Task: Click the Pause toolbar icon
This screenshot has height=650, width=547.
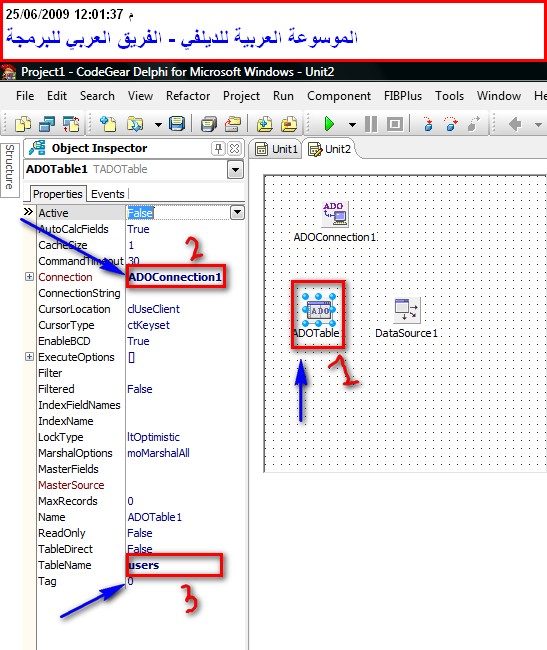Action: (x=371, y=124)
